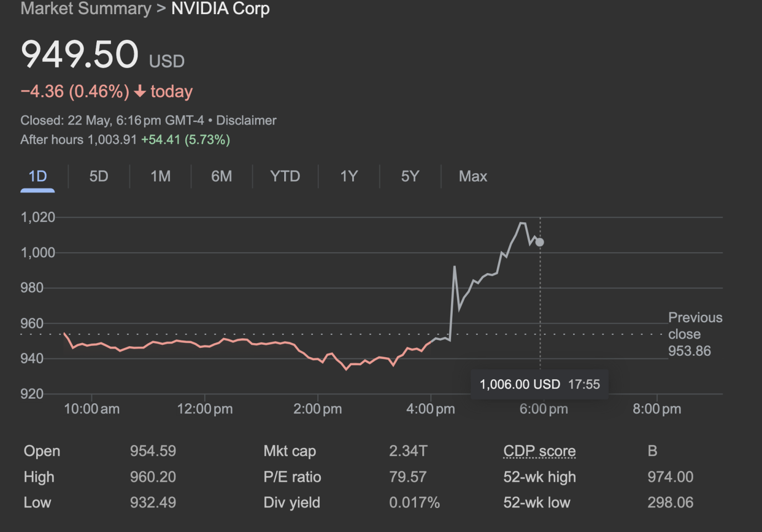The image size is (762, 532).
Task: Click the 1,020 y-axis label
Action: [x=38, y=217]
